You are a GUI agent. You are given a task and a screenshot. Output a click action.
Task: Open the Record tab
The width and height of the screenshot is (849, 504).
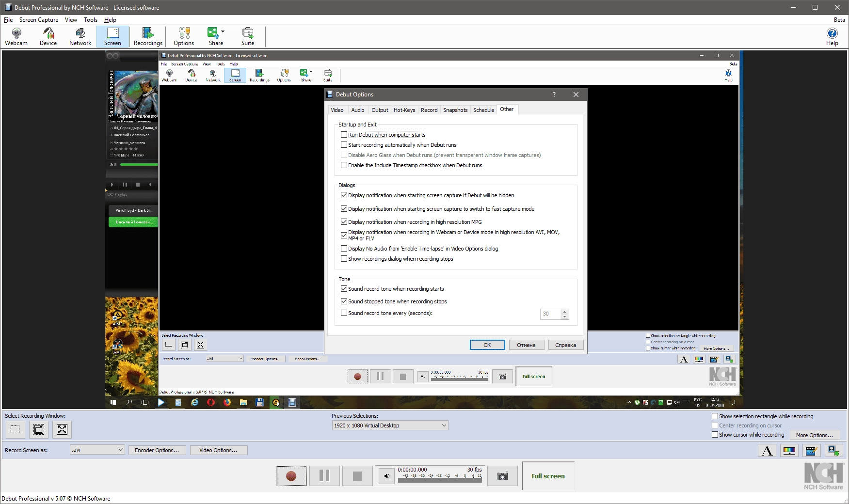pyautogui.click(x=429, y=110)
